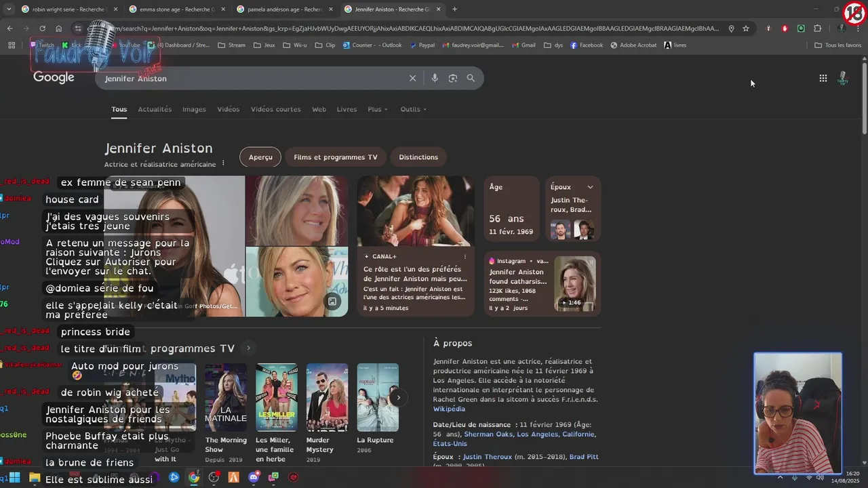Open the Windows Start menu
The height and width of the screenshot is (488, 868).
coord(14,477)
